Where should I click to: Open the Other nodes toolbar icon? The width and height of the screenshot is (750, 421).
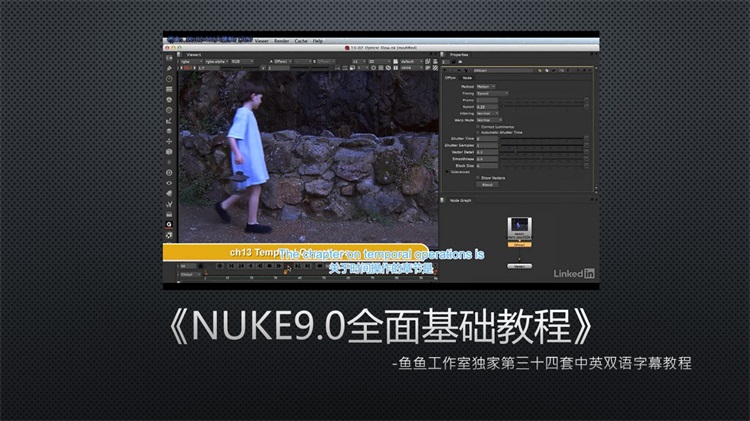tap(169, 214)
